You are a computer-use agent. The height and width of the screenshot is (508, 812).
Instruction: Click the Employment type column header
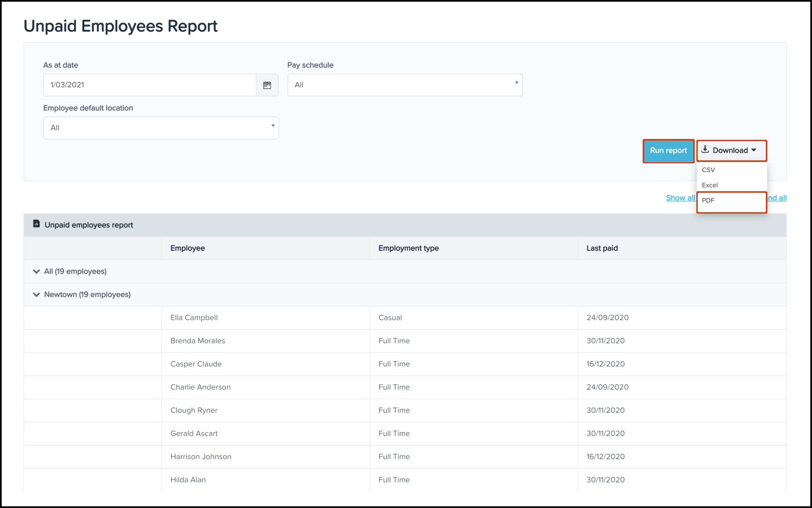coord(408,248)
